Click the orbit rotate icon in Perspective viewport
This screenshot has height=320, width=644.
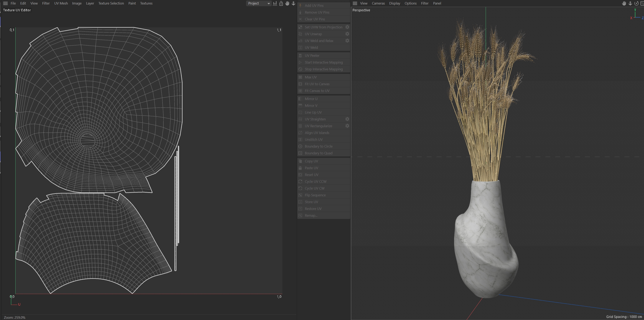click(636, 3)
